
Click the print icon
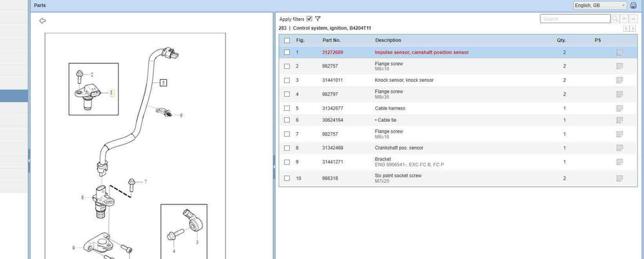click(633, 5)
